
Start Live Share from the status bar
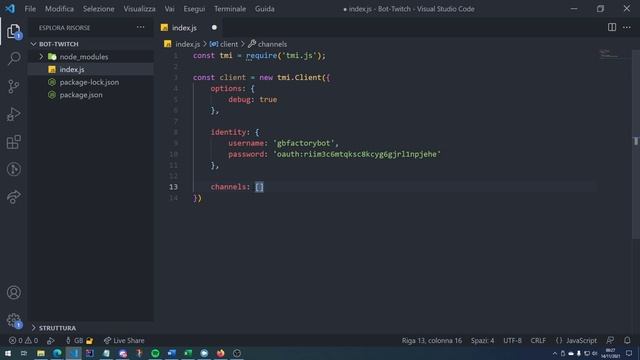coord(124,340)
